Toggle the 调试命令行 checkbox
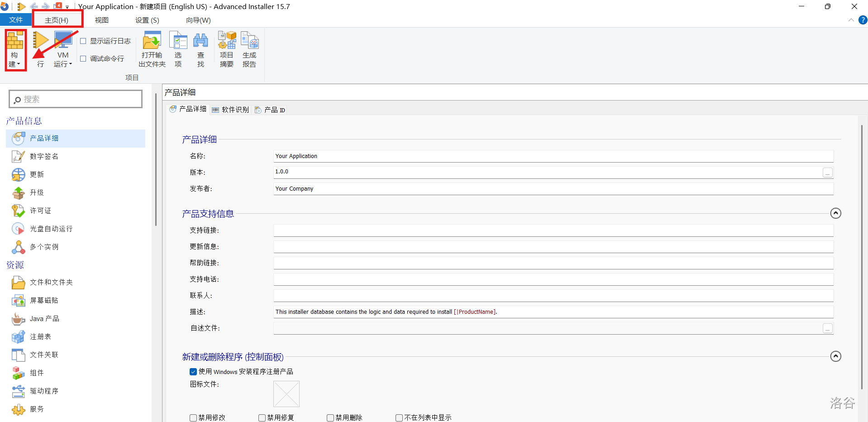The height and width of the screenshot is (422, 868). click(x=83, y=59)
